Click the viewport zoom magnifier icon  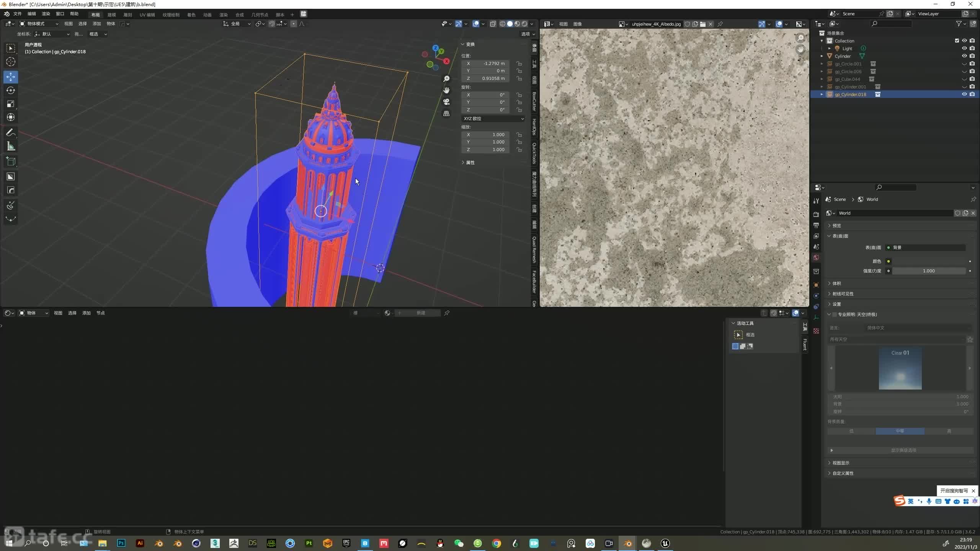point(446,79)
